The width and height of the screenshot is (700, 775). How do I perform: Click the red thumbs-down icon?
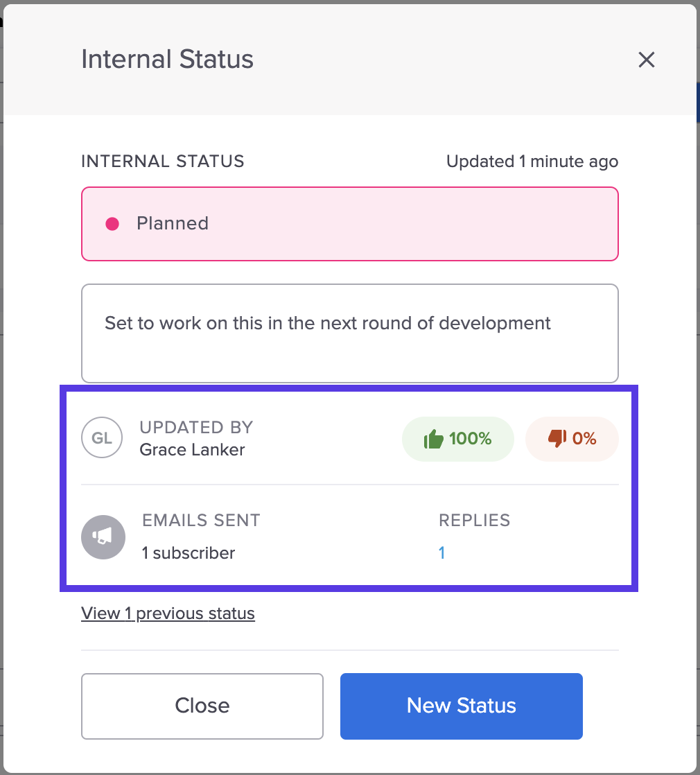557,438
